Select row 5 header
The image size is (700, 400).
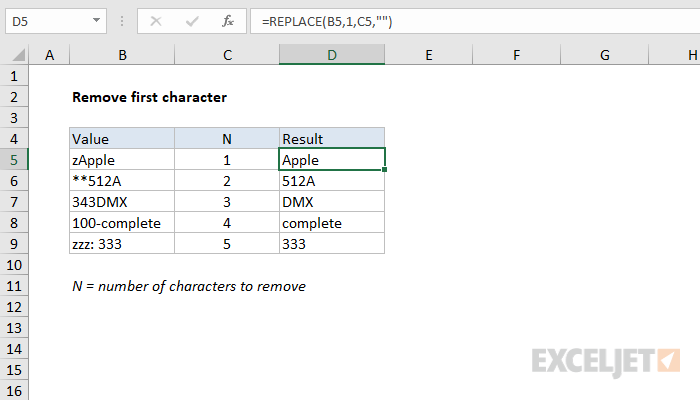point(14,160)
